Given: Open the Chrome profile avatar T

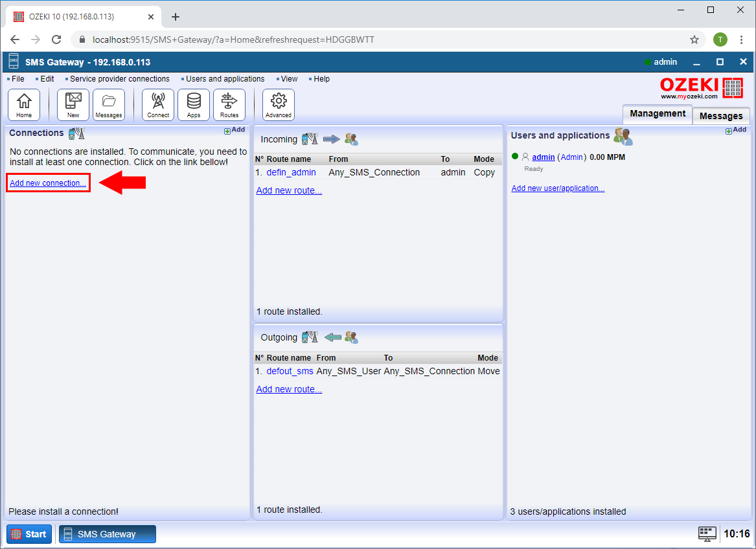Looking at the screenshot, I should (720, 39).
